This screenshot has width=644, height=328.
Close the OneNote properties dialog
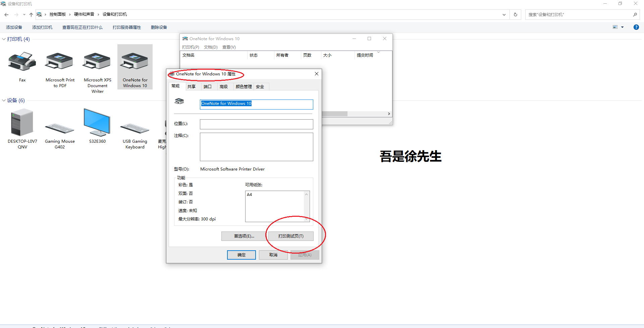[x=316, y=74]
